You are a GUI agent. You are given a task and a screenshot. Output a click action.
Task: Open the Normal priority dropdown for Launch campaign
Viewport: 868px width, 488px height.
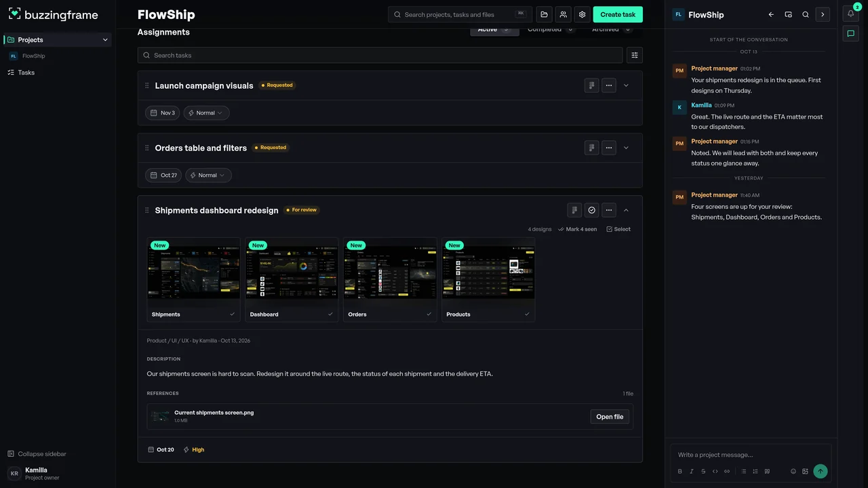coord(206,113)
